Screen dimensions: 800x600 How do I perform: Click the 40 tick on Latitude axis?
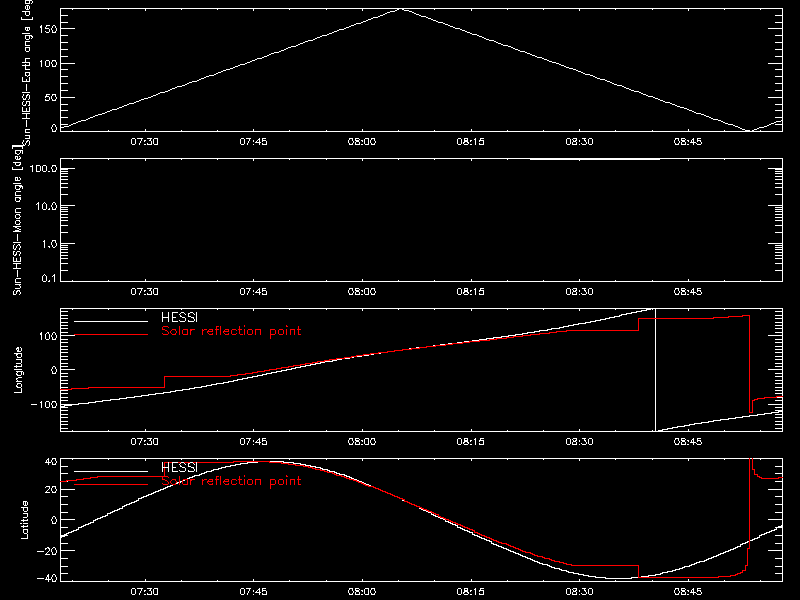51,462
